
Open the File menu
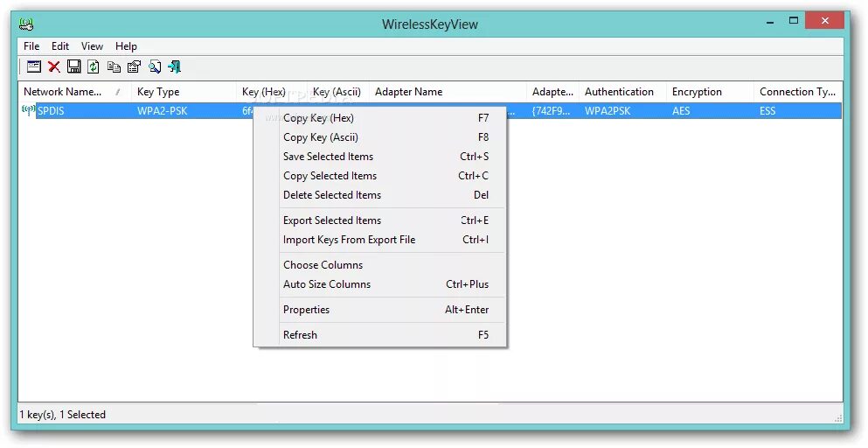pyautogui.click(x=31, y=46)
